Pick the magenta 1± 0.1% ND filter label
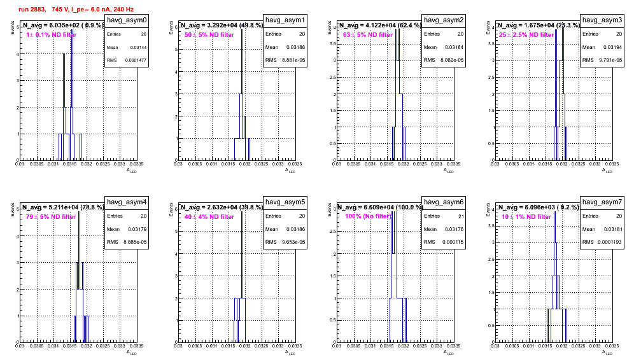 (x=52, y=35)
